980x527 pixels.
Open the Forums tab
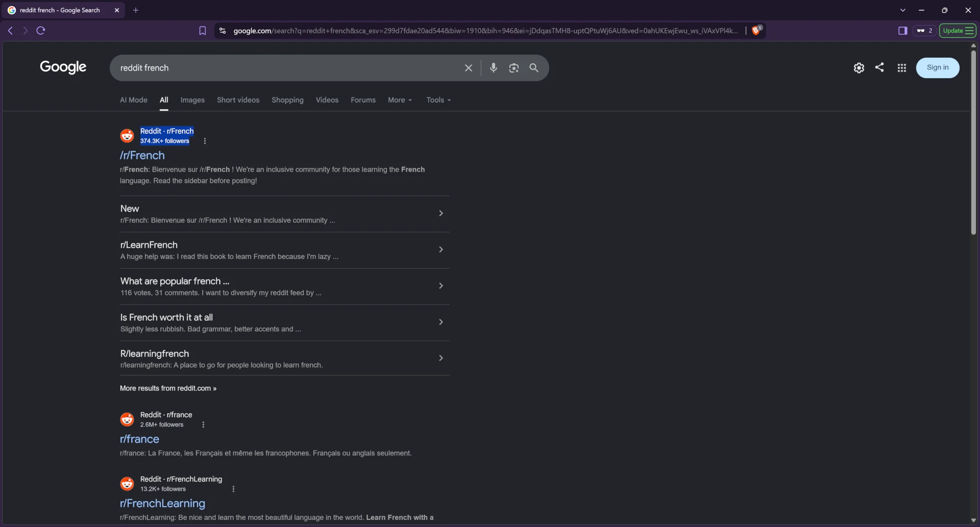tap(363, 100)
